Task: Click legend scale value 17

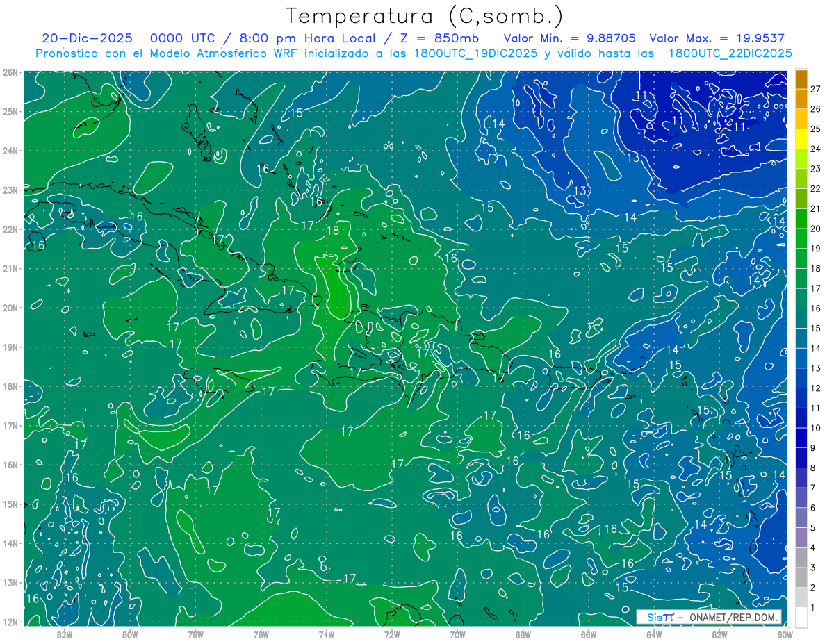Action: point(816,288)
